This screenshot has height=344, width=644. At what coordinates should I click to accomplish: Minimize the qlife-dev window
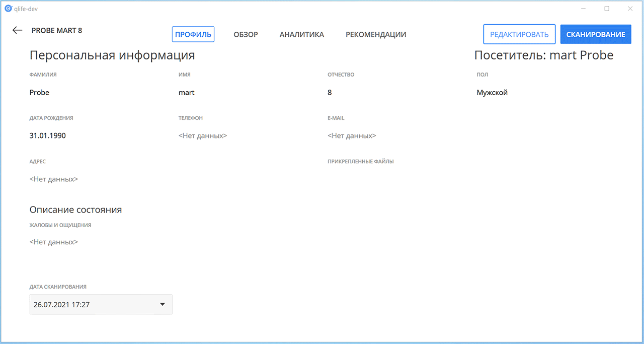(584, 9)
